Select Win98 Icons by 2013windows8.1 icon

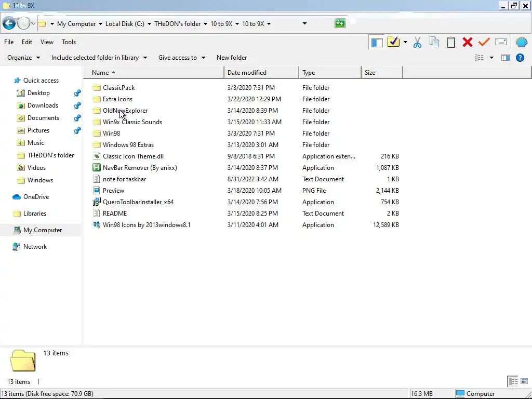(97, 225)
